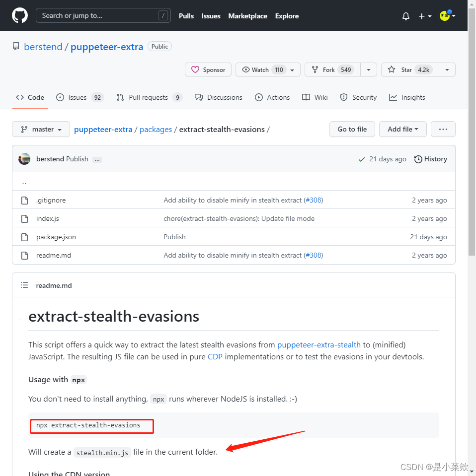Open the readme.md file in list
476x476 pixels.
pyautogui.click(x=54, y=255)
